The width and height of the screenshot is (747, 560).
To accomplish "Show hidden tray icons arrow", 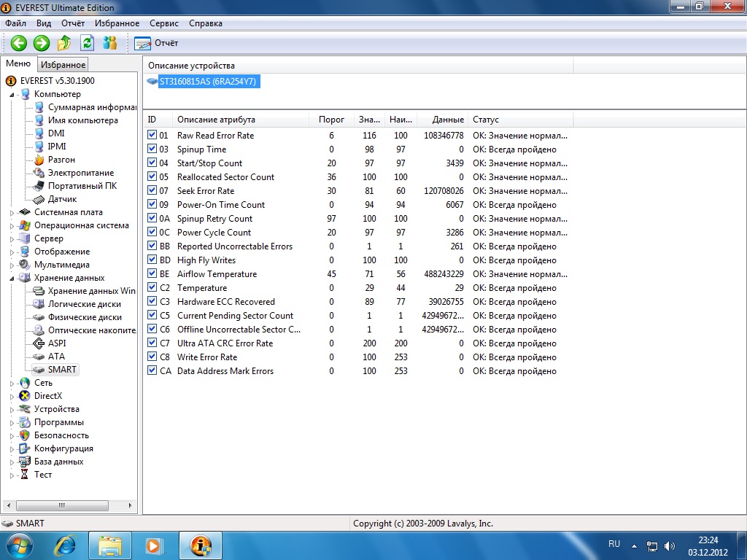I will (x=634, y=546).
